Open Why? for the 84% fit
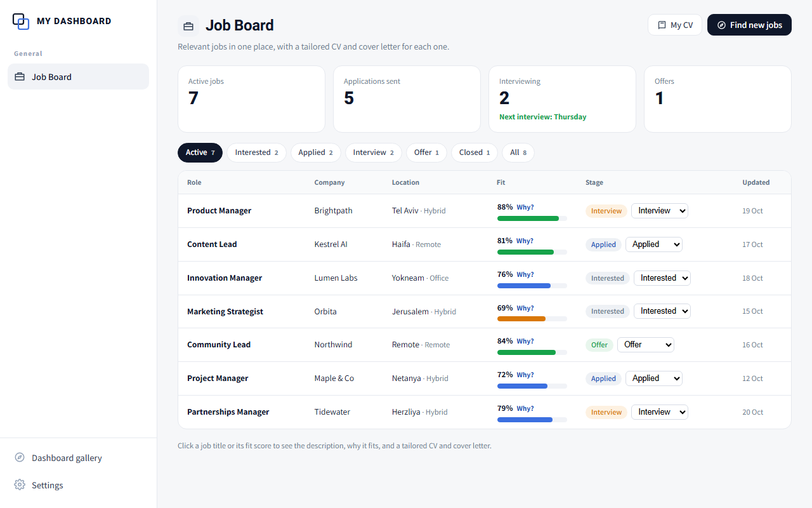The image size is (812, 508). pyautogui.click(x=525, y=341)
